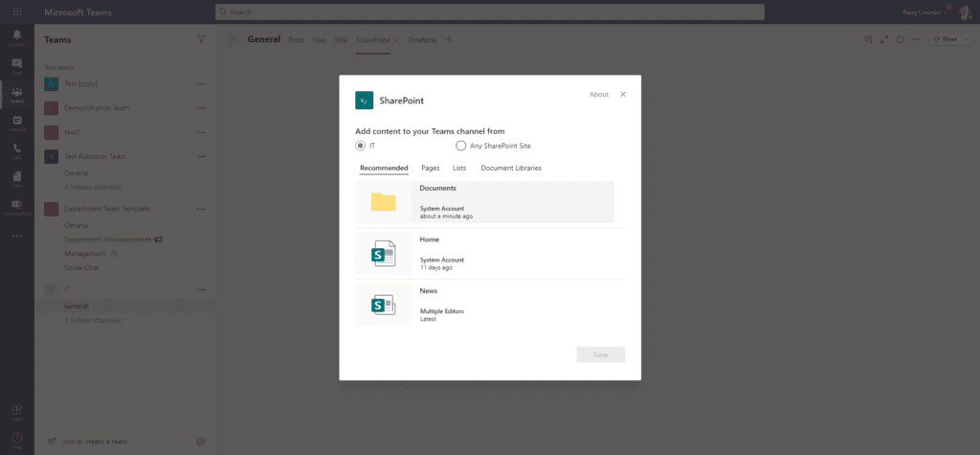The image size is (980, 455).
Task: Select the Teams icon in the rail
Action: tap(17, 95)
